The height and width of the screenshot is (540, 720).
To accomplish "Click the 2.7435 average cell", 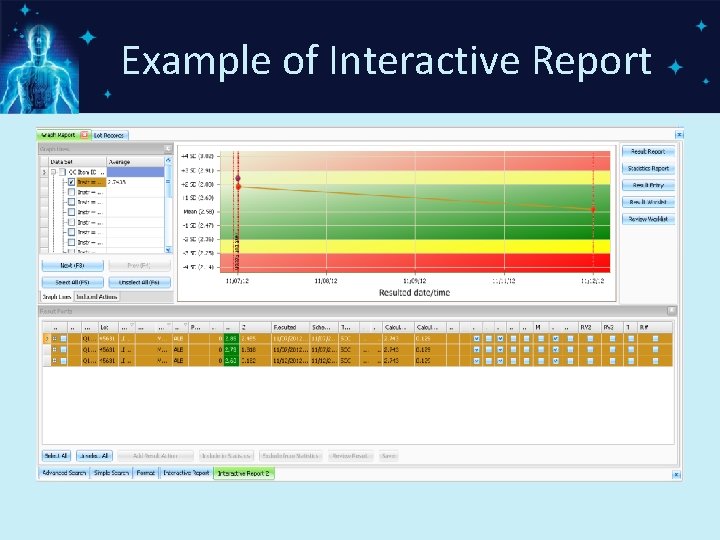I will (135, 182).
